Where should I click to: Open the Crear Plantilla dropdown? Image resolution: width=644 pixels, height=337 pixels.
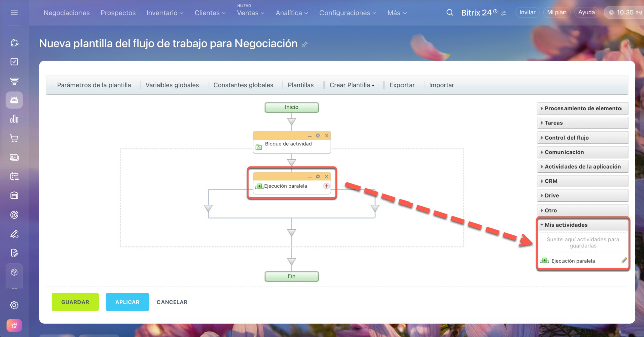coord(352,85)
